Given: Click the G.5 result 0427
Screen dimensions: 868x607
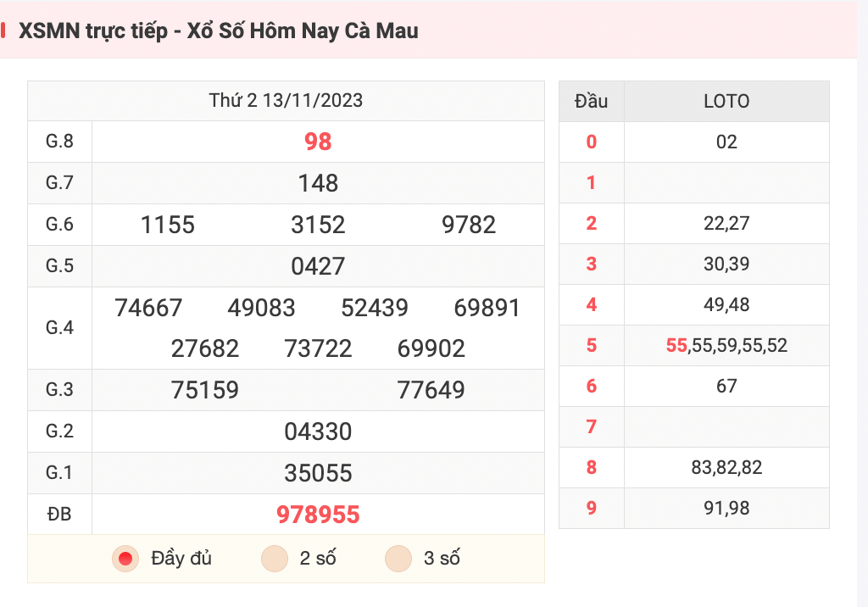Looking at the screenshot, I should tap(318, 266).
